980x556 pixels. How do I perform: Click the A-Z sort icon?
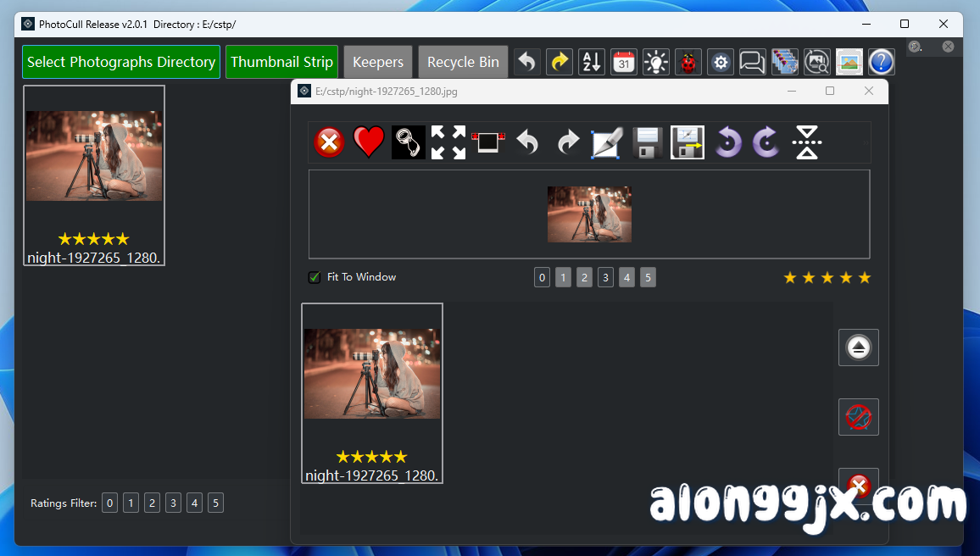click(x=592, y=62)
